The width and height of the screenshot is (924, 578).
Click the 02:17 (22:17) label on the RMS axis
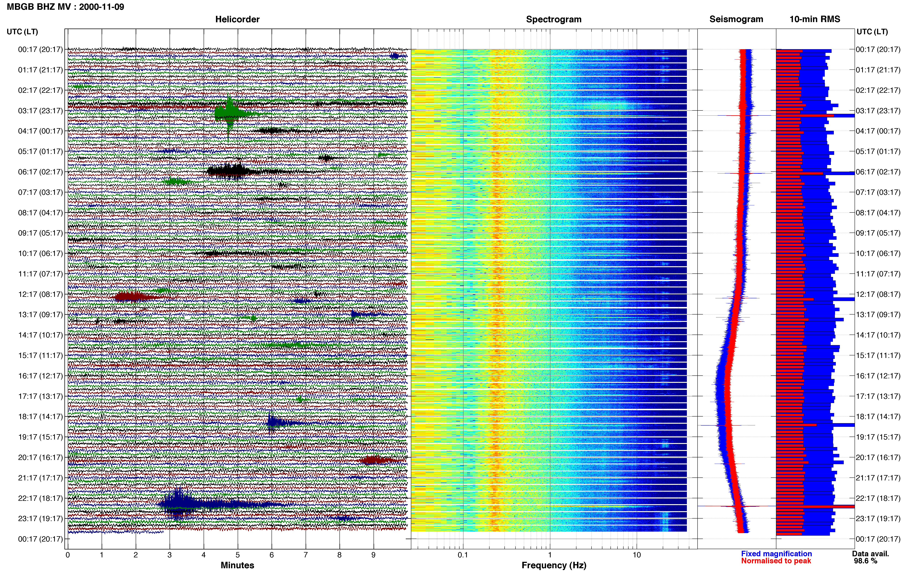point(878,91)
